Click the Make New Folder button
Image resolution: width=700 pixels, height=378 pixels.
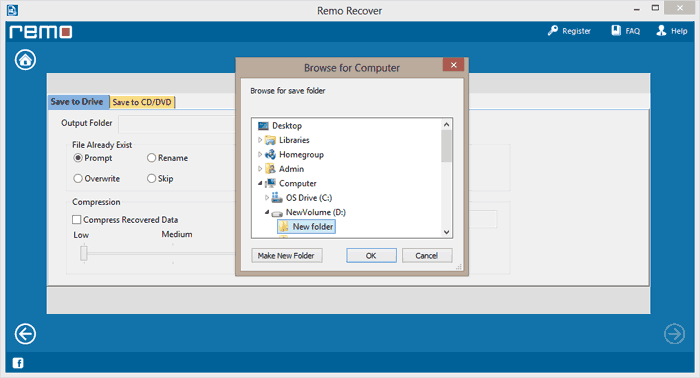pos(287,256)
